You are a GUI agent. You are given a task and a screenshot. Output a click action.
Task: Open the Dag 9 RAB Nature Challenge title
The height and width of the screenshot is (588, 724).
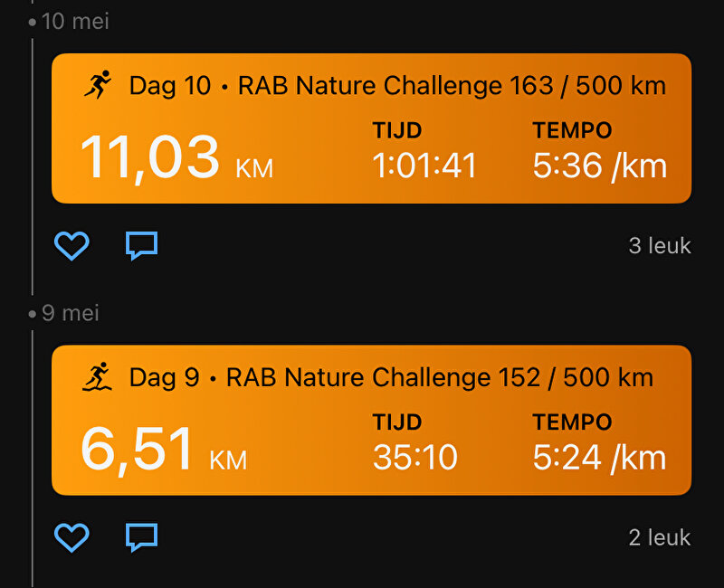coord(391,377)
